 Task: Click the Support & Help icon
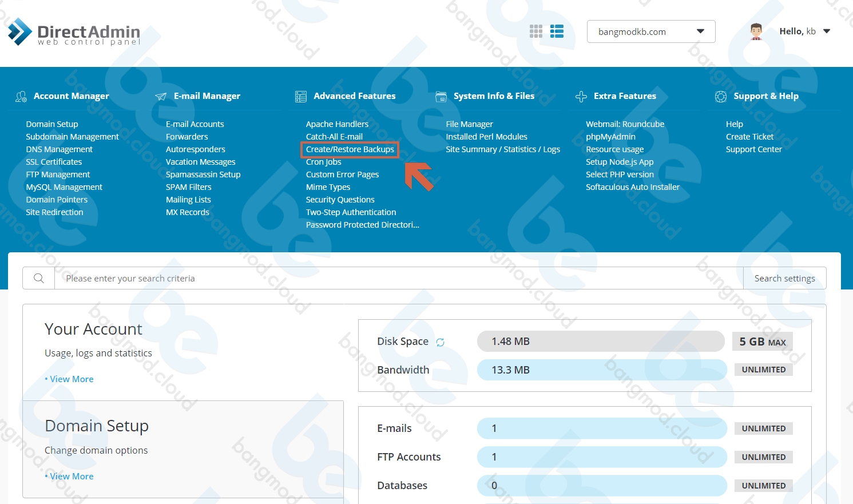pyautogui.click(x=721, y=97)
